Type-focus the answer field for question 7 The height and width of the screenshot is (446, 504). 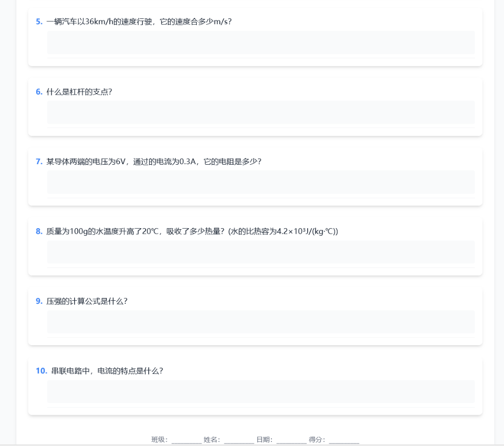(x=261, y=182)
